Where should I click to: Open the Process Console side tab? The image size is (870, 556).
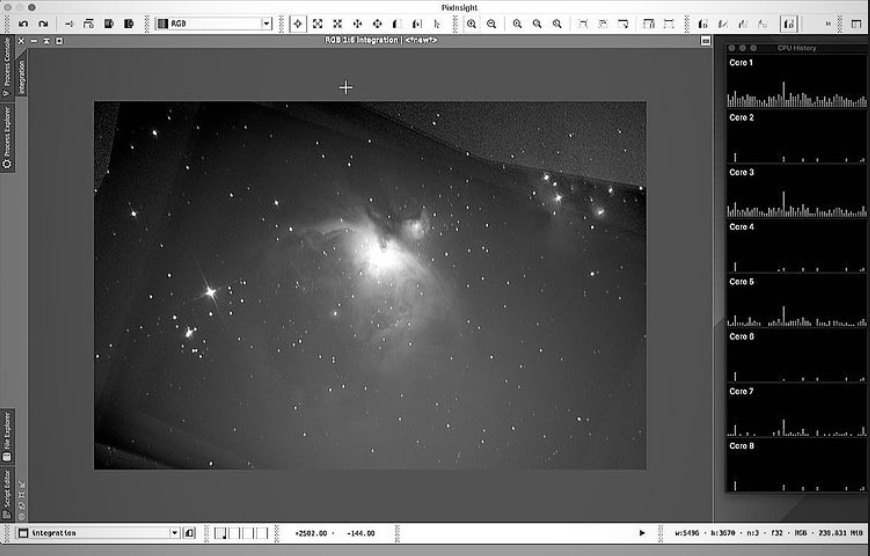point(7,70)
